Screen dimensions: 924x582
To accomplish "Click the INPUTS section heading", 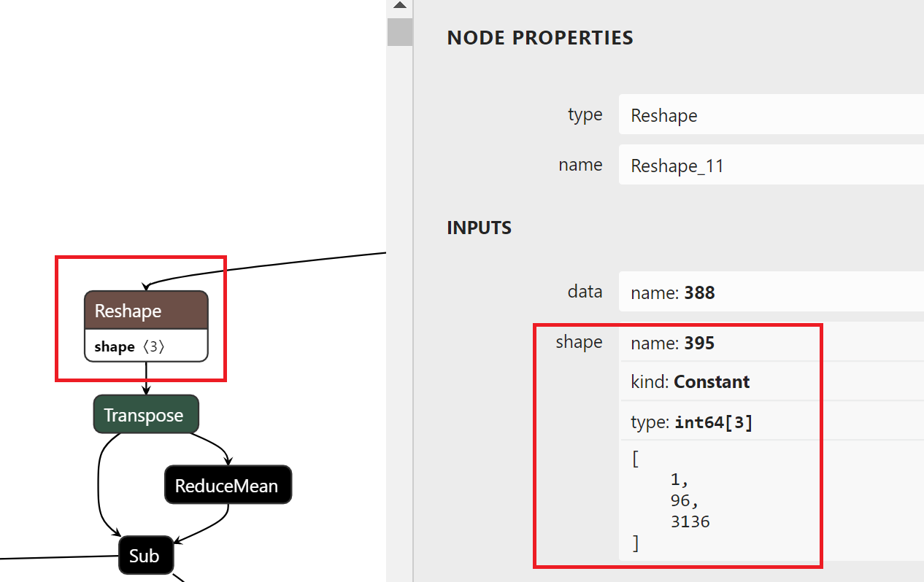I will [479, 228].
